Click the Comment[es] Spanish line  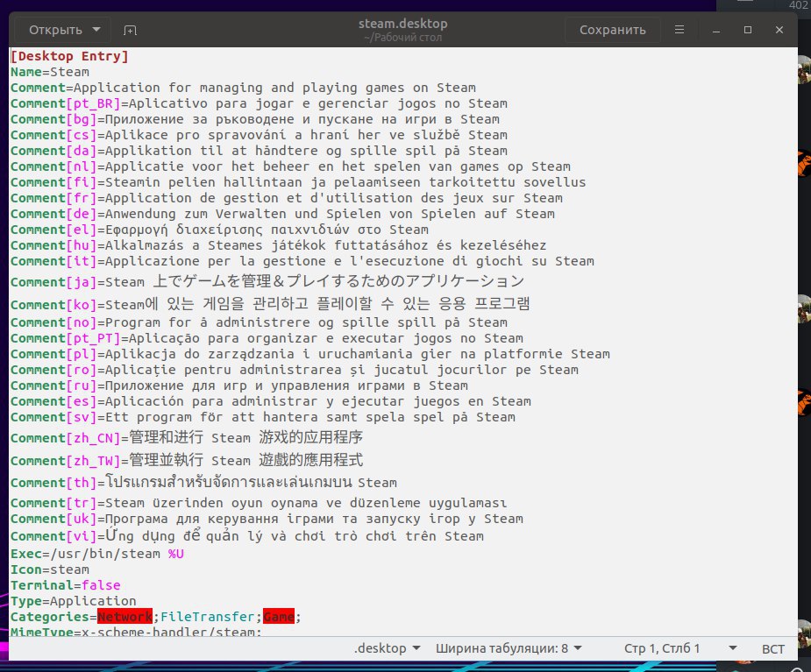tap(271, 401)
